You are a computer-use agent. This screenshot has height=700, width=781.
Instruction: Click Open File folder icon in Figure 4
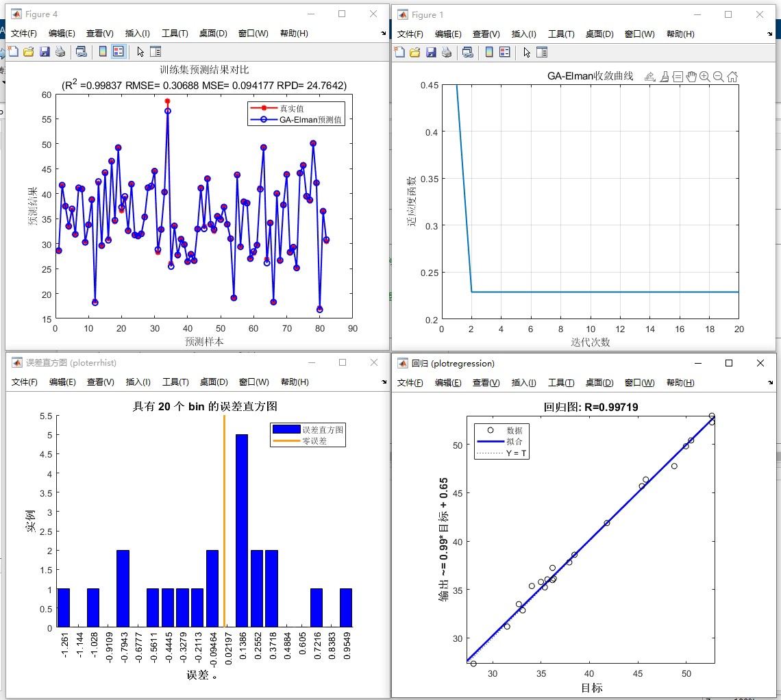[x=29, y=51]
